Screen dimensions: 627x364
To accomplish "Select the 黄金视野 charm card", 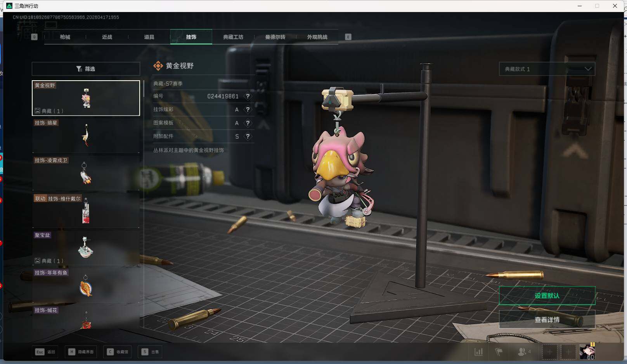I will (86, 98).
